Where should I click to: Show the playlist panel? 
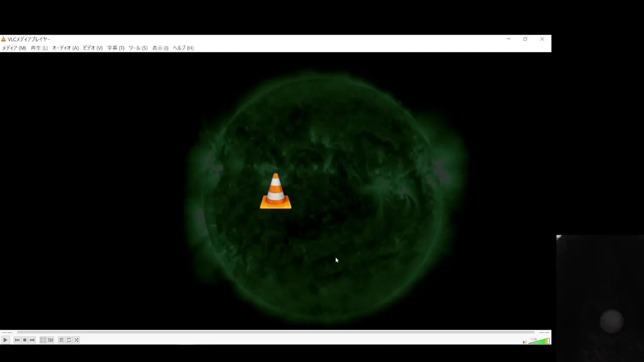click(61, 340)
